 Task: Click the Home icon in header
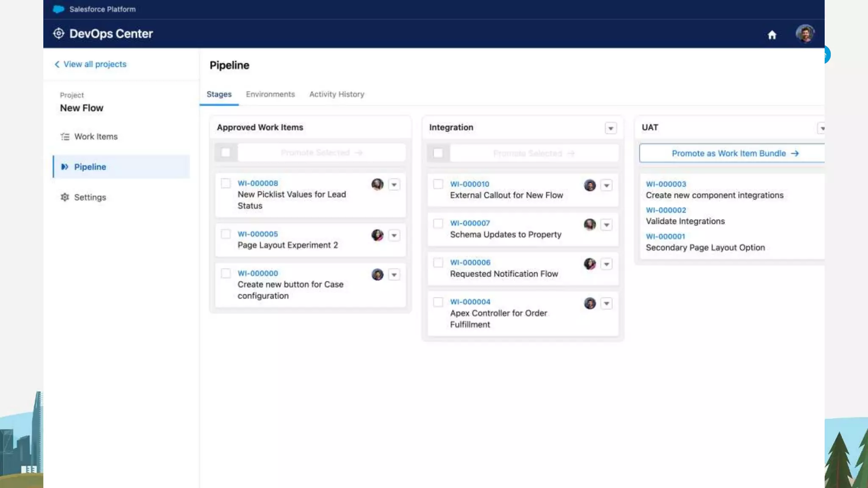point(772,35)
